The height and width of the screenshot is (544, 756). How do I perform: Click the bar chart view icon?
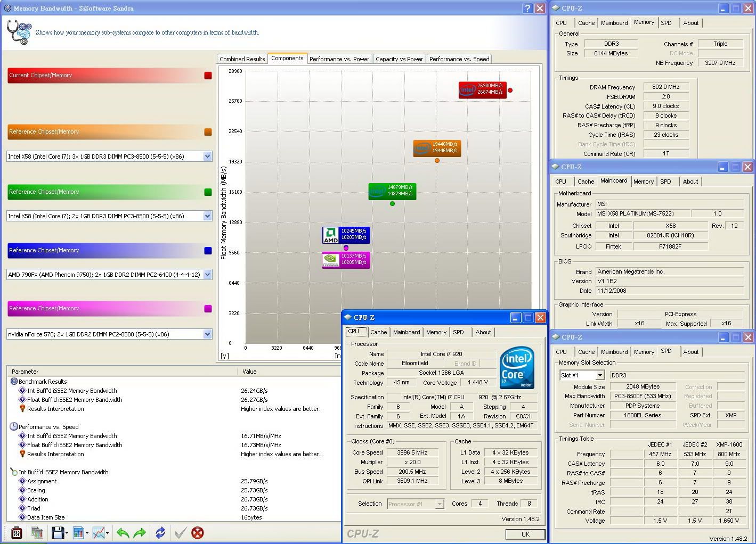(x=79, y=532)
